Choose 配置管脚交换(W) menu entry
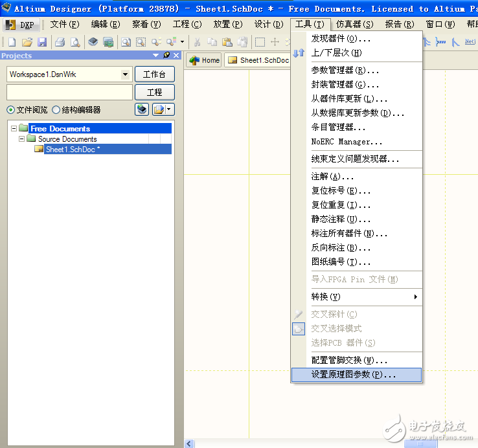 pos(357,360)
